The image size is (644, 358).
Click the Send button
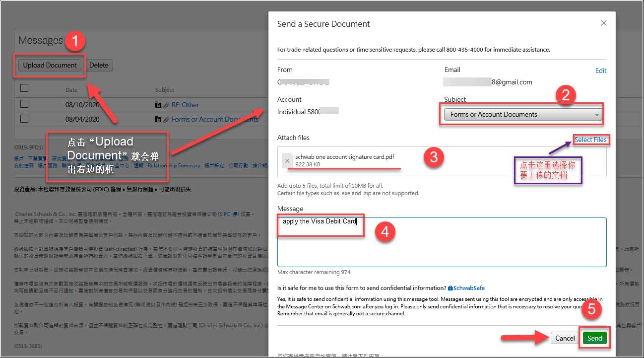pyautogui.click(x=594, y=338)
